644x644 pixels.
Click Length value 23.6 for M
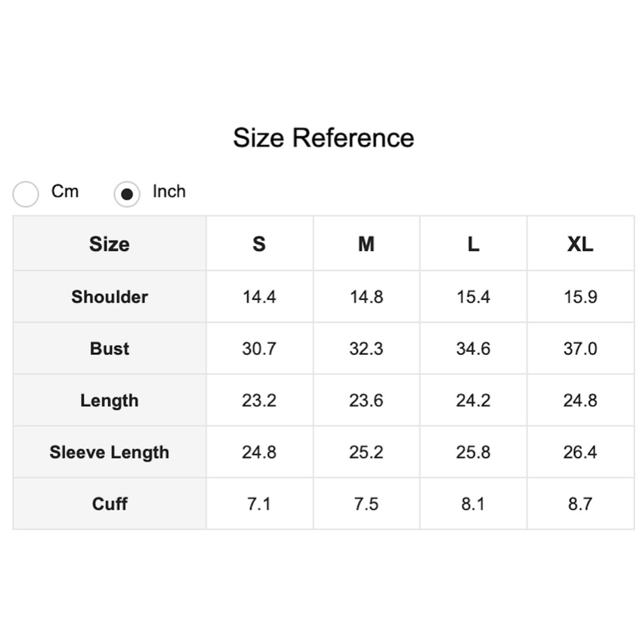pos(366,401)
